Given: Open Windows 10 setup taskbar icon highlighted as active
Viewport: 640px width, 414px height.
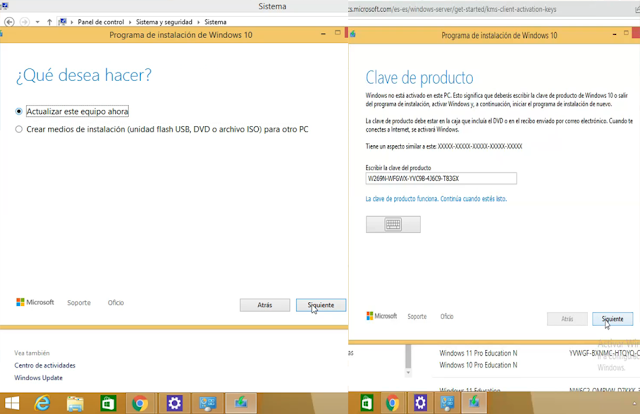Looking at the screenshot, I should point(241,403).
